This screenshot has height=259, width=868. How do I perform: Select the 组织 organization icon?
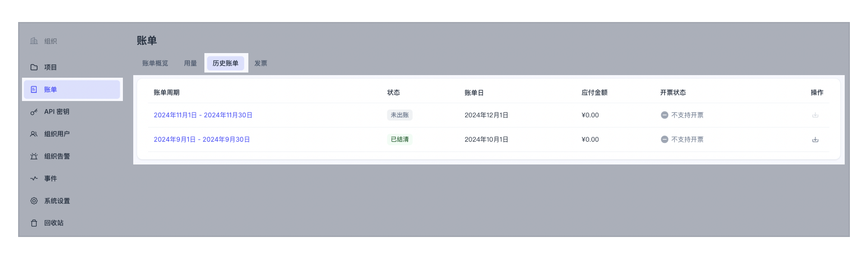34,41
